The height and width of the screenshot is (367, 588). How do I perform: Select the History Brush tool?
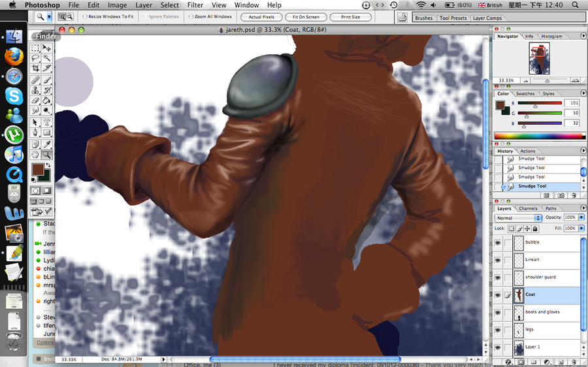pos(46,90)
